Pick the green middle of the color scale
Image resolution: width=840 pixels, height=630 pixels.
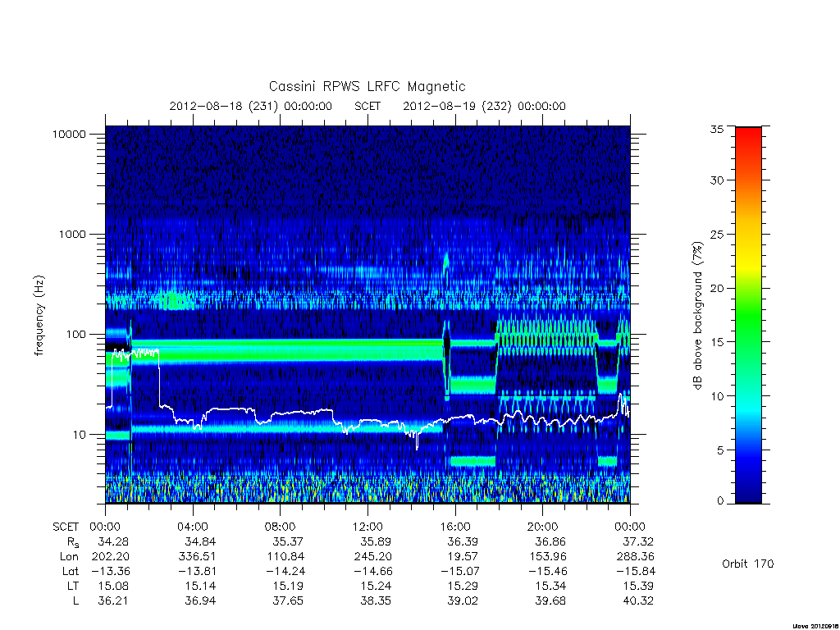click(748, 316)
